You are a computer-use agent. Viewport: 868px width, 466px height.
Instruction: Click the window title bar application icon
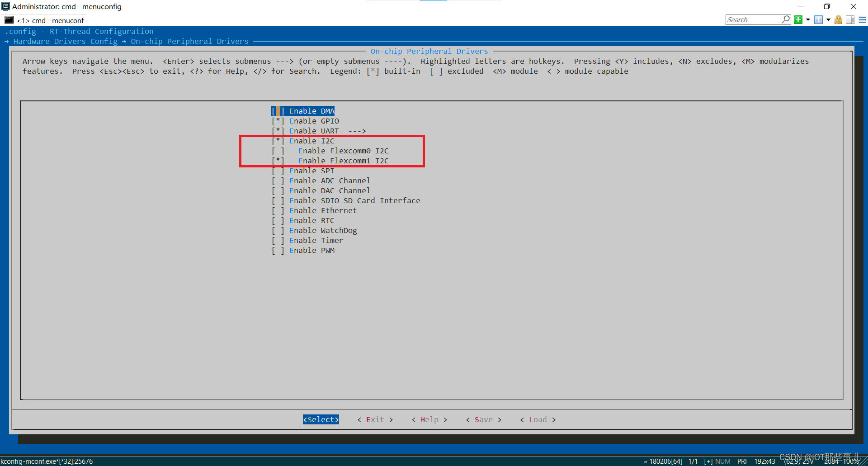tap(5, 6)
